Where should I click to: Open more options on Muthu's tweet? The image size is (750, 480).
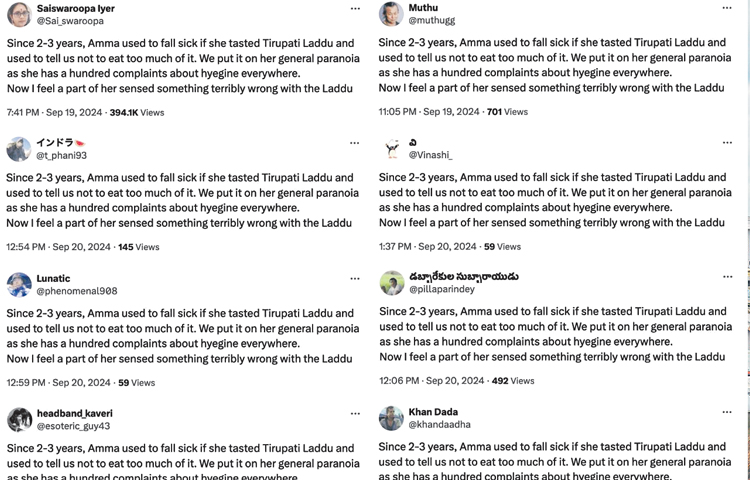pyautogui.click(x=727, y=8)
